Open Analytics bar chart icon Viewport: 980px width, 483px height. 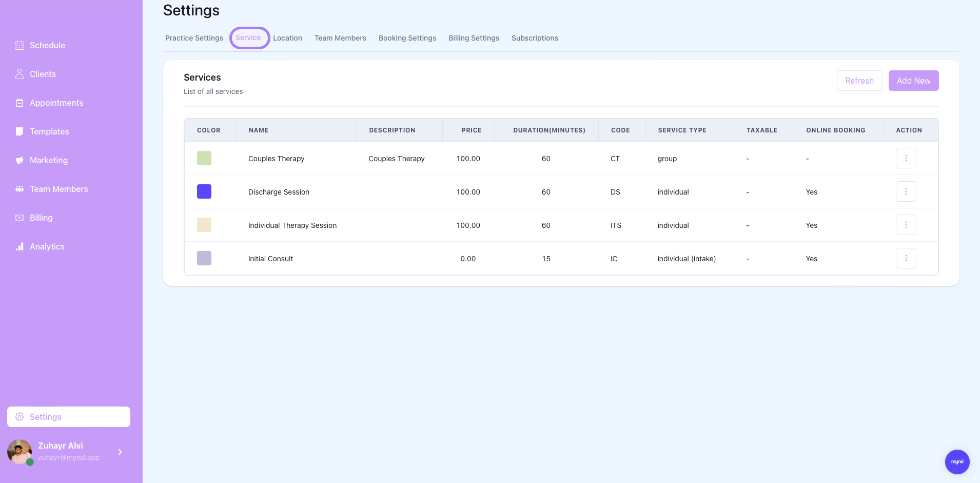[x=19, y=246]
